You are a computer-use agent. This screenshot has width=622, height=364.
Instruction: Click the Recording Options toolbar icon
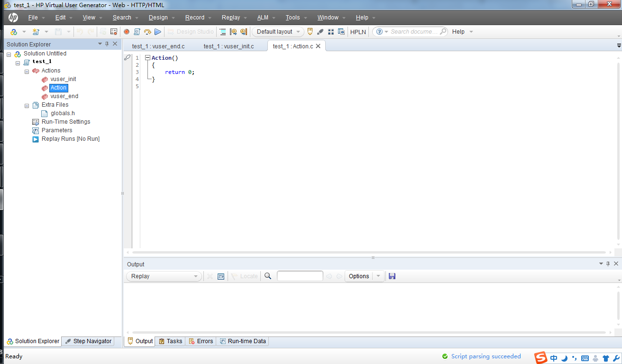(114, 32)
